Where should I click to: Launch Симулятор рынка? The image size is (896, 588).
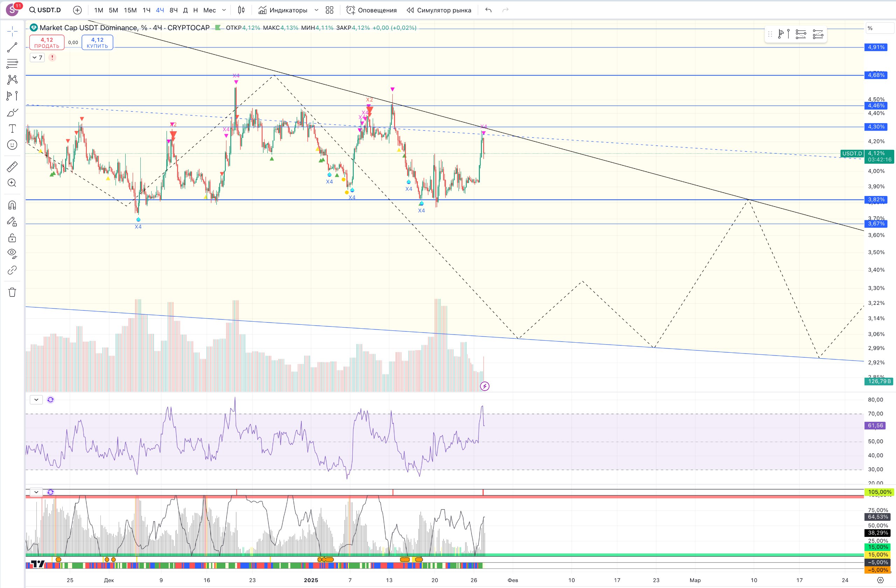click(439, 10)
